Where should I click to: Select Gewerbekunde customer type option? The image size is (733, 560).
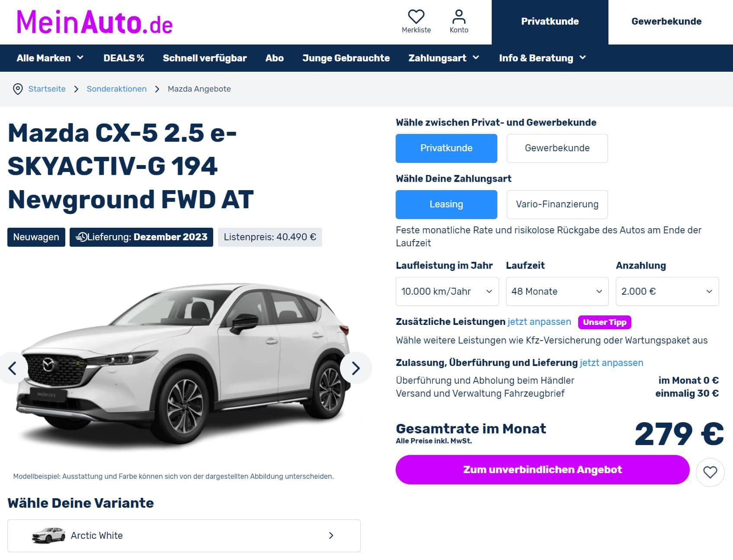557,148
